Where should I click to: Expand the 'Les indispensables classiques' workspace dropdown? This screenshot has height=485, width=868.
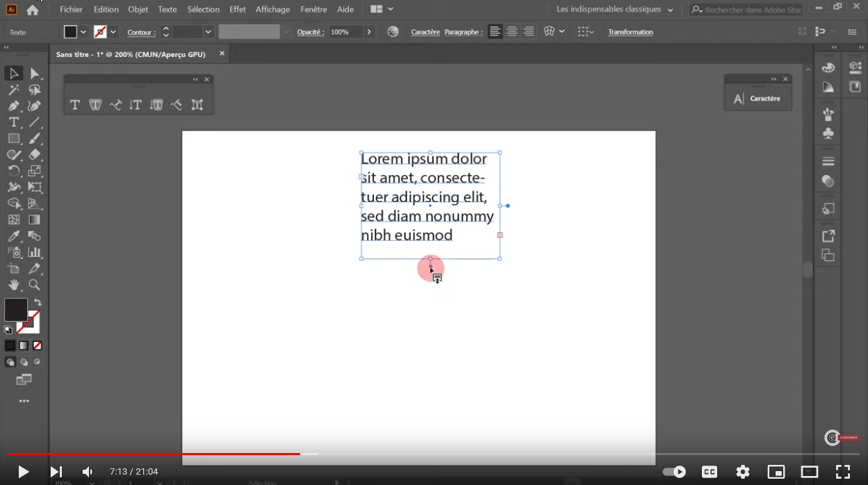tap(670, 10)
